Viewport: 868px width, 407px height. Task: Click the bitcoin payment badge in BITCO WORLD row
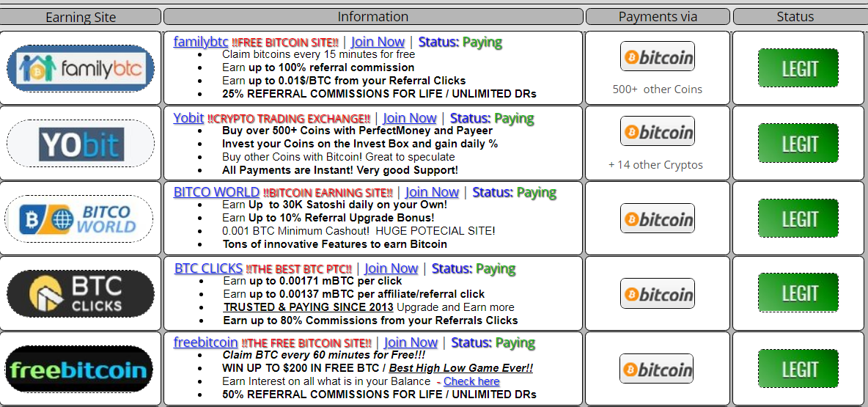(x=657, y=219)
